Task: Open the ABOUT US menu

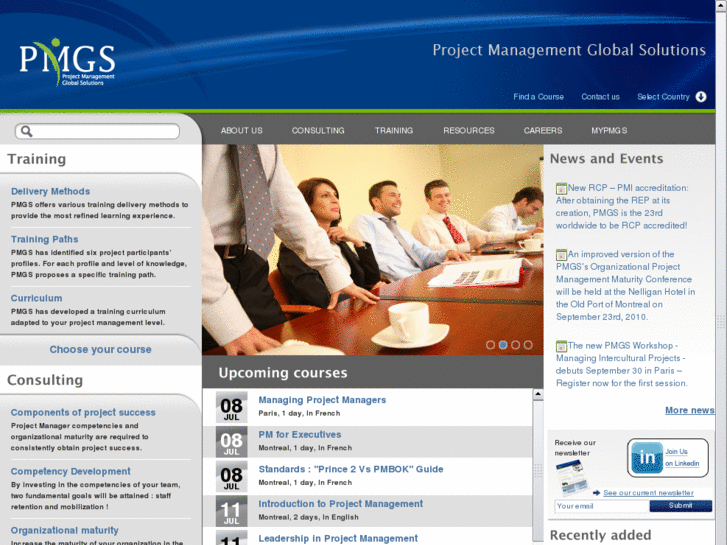Action: pyautogui.click(x=242, y=130)
